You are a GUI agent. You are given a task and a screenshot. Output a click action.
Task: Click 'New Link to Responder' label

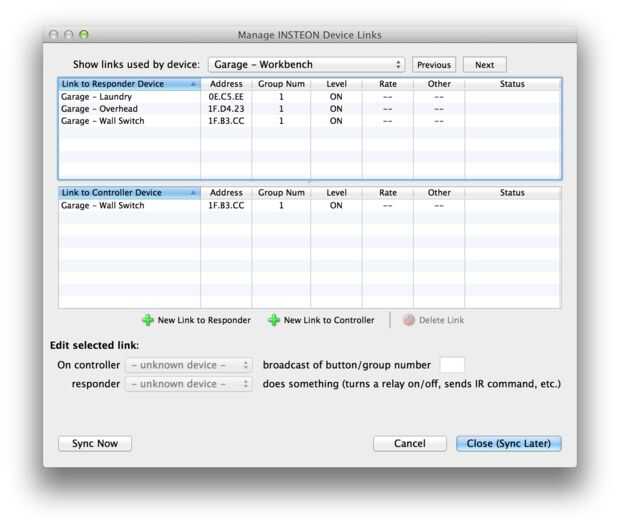pos(204,320)
